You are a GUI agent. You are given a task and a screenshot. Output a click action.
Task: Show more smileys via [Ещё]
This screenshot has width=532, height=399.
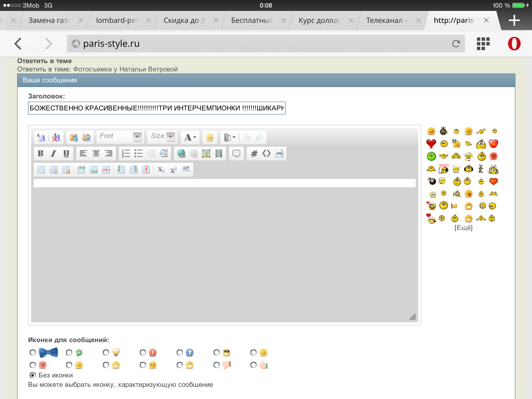(x=463, y=228)
